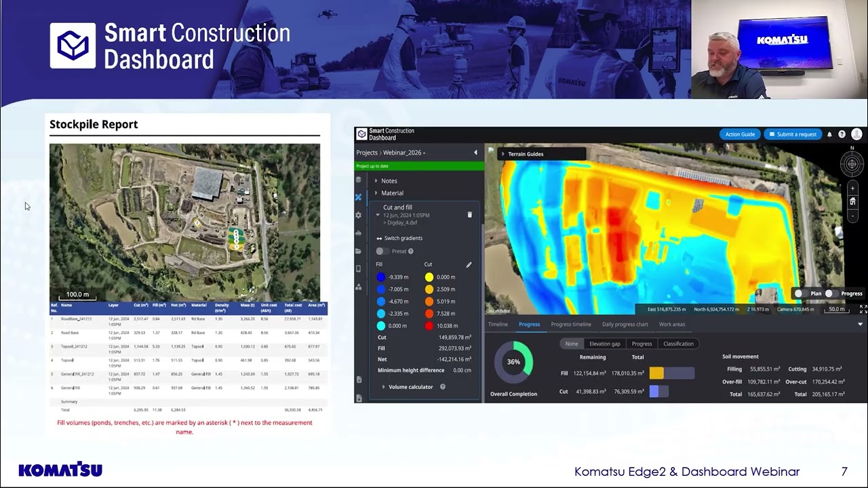The height and width of the screenshot is (488, 868).
Task: Open the settings gear sidebar icon
Action: [359, 215]
